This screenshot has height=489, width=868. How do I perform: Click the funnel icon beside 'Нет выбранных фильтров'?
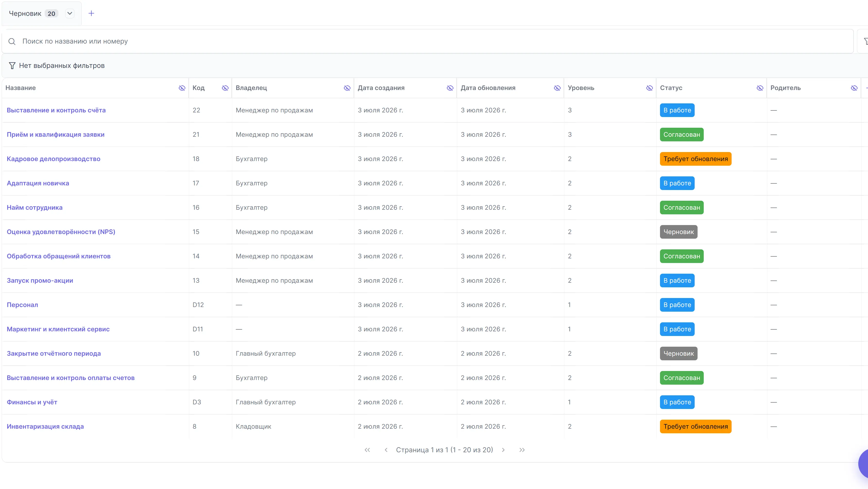[12, 65]
